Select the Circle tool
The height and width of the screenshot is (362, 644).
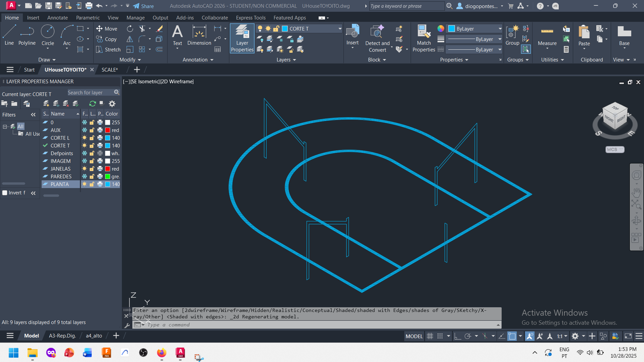[48, 35]
